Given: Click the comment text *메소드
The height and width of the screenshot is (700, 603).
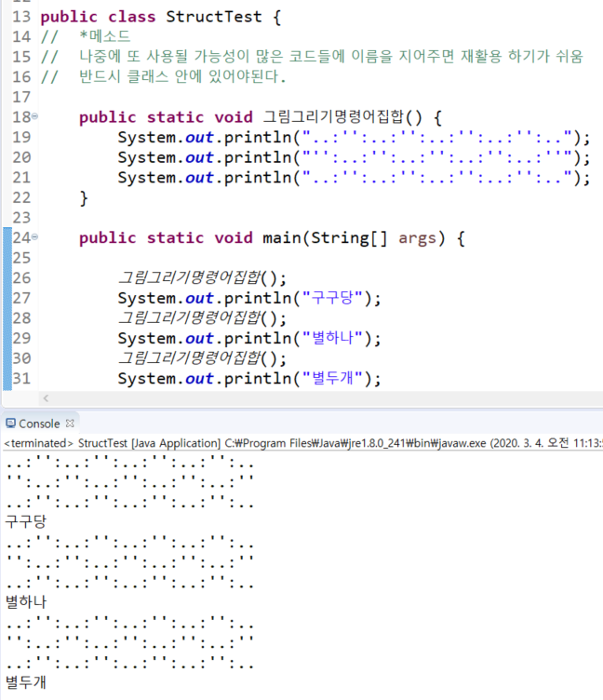Looking at the screenshot, I should 105,36.
